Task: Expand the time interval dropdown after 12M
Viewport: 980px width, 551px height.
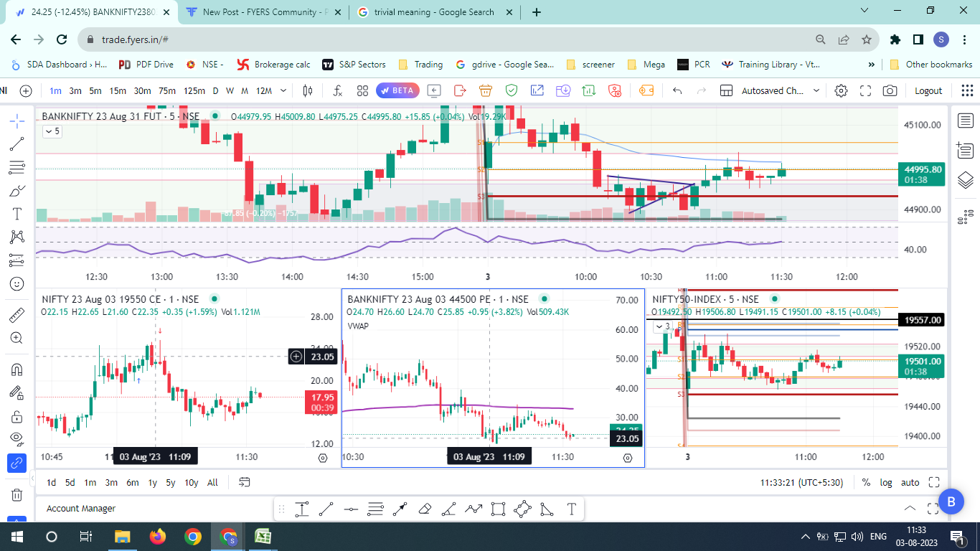Action: [x=283, y=91]
